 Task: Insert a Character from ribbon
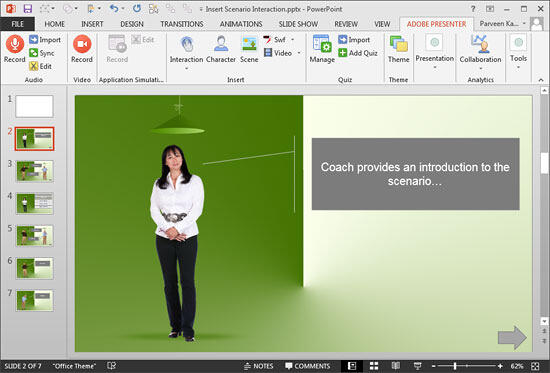(x=221, y=49)
